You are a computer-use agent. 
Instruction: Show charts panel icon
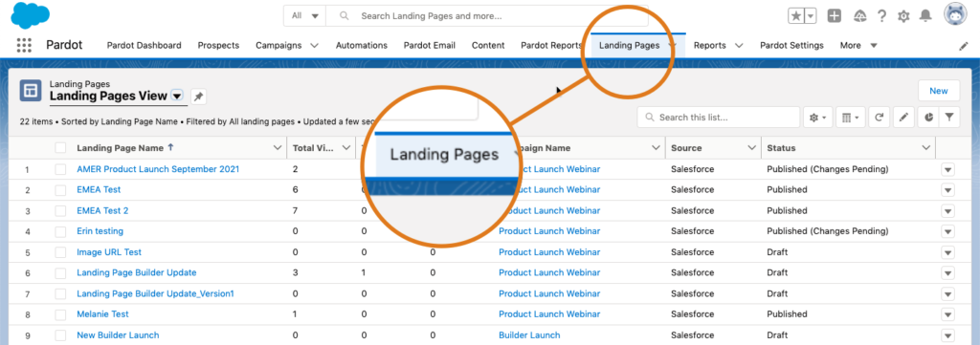928,117
